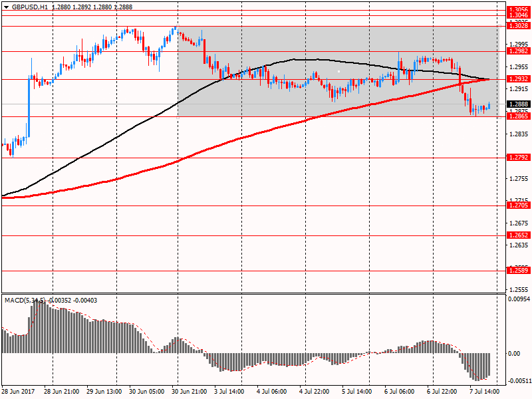Click the 4 Jul 22:00 time axis label
This screenshot has height=399, width=532.
click(x=314, y=391)
